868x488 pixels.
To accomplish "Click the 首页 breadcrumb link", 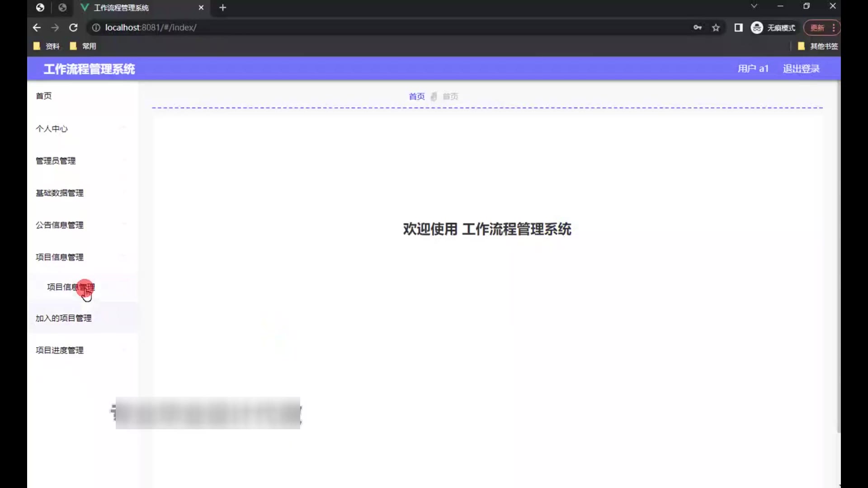I will pos(416,96).
